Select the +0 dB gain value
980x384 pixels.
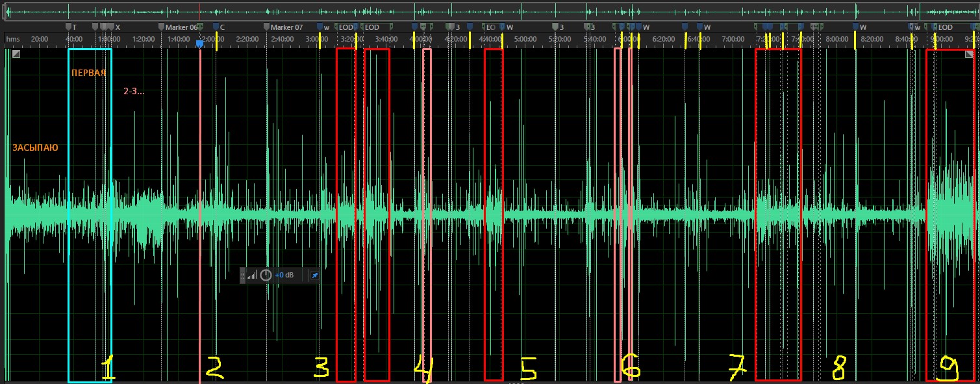[284, 275]
